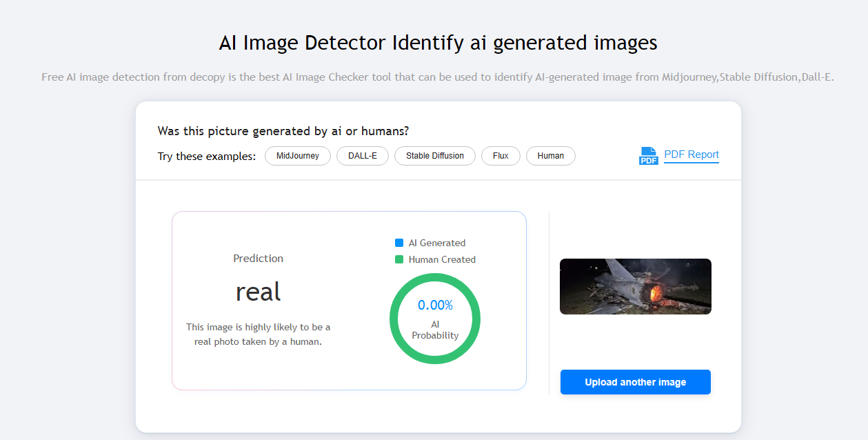Viewport: 868px width, 440px height.
Task: Try the MidJourney example
Action: point(298,156)
